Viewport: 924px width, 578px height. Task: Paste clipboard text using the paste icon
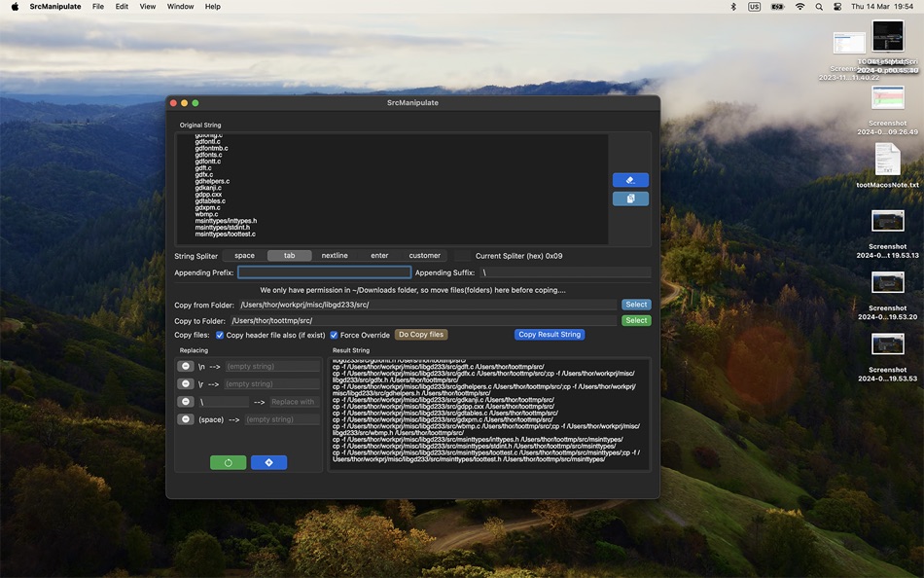point(629,199)
